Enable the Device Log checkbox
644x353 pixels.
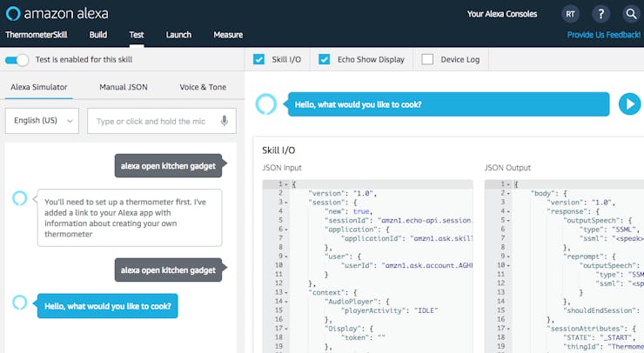[x=427, y=59]
